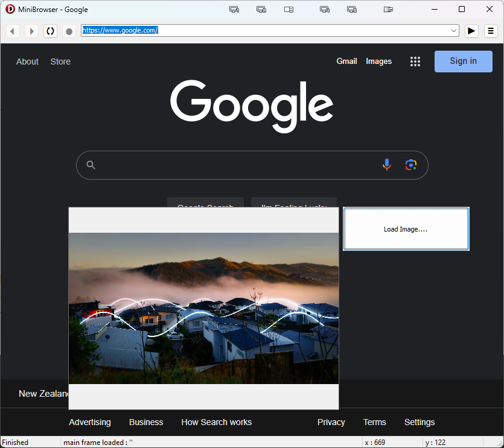The height and width of the screenshot is (448, 504).
Task: Open the Business footer link
Action: pos(146,422)
